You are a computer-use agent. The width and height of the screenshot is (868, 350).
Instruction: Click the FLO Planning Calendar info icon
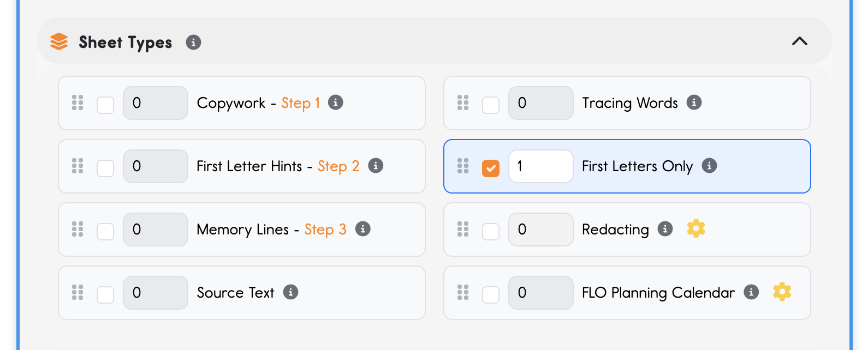[x=751, y=292]
